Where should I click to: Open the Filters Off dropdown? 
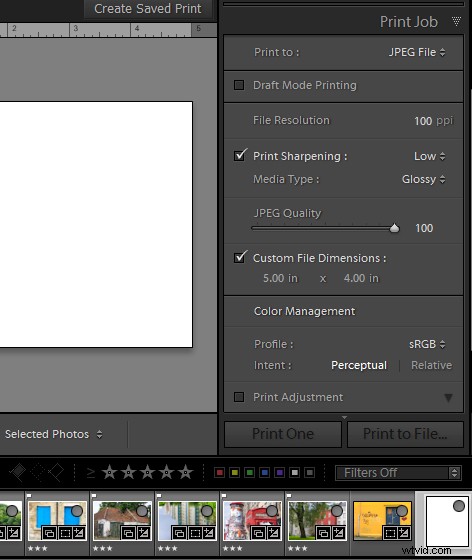point(398,473)
